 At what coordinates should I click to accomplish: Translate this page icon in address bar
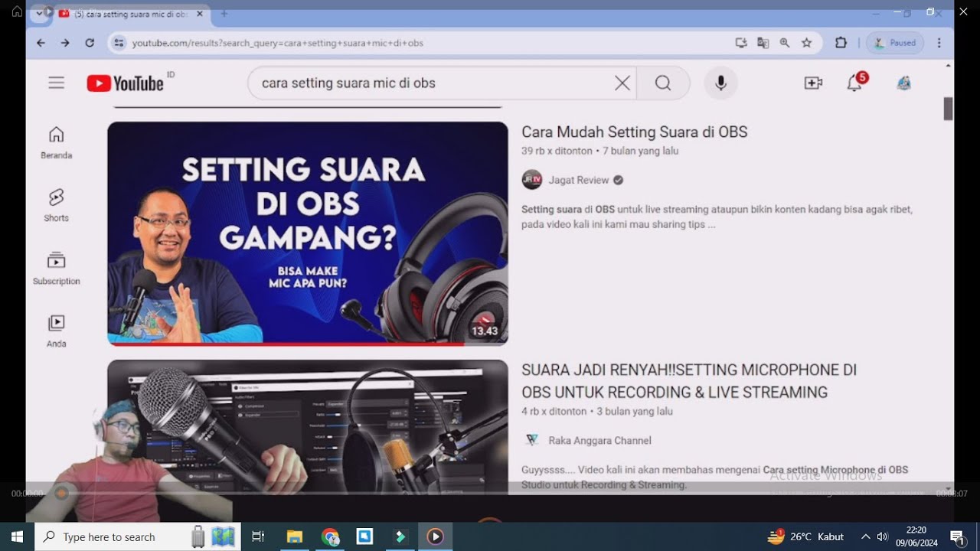(763, 43)
